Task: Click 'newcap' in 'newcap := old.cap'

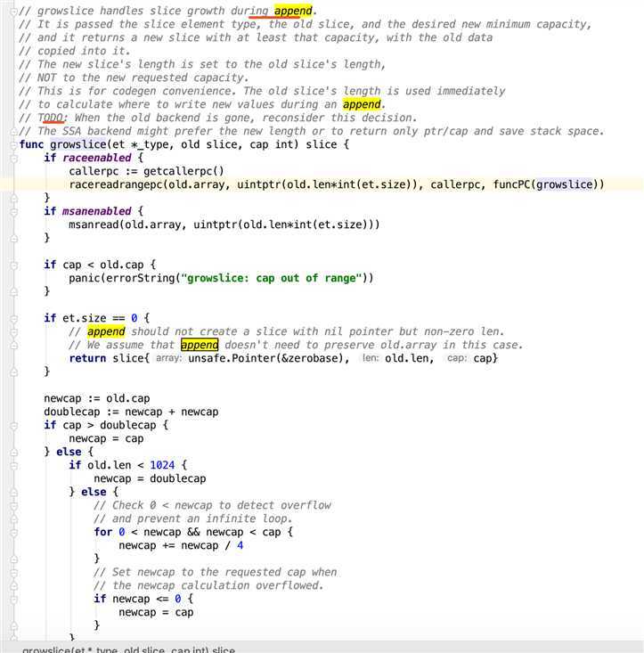Action: [x=62, y=398]
